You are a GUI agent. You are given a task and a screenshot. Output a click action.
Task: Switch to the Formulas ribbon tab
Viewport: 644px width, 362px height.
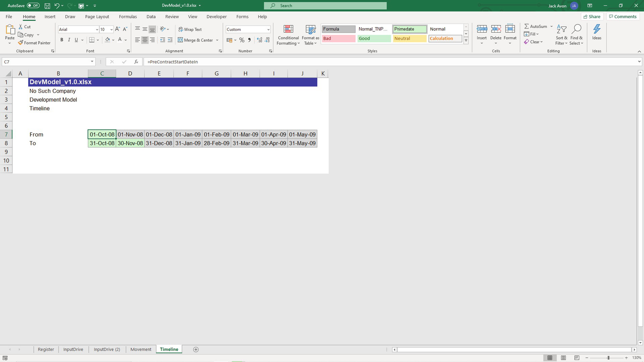pyautogui.click(x=128, y=17)
